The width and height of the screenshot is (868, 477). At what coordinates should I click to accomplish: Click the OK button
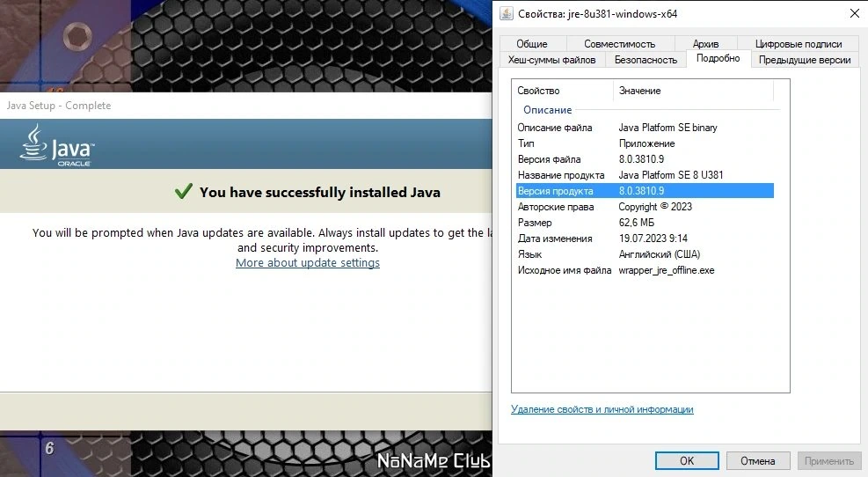pyautogui.click(x=687, y=461)
